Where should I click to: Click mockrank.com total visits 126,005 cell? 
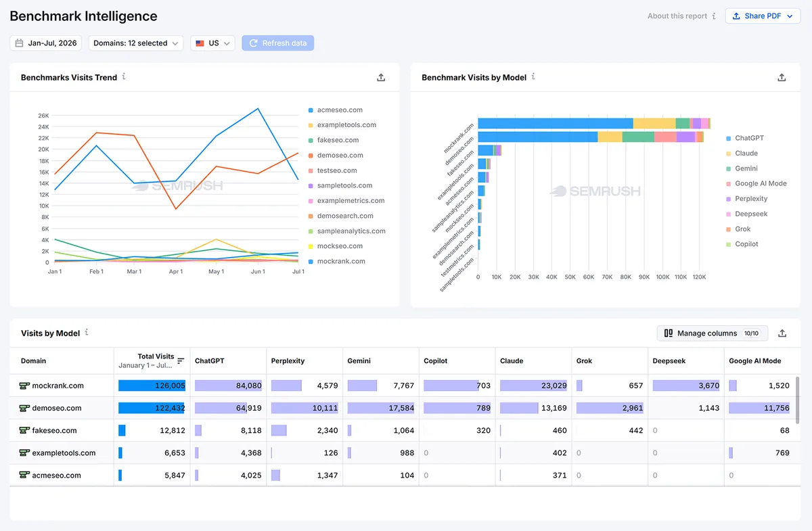(x=152, y=386)
